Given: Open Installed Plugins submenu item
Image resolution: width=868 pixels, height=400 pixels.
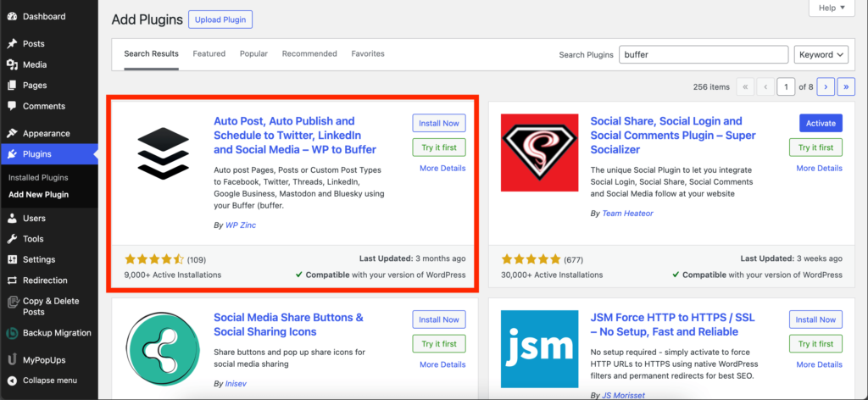Looking at the screenshot, I should point(38,178).
